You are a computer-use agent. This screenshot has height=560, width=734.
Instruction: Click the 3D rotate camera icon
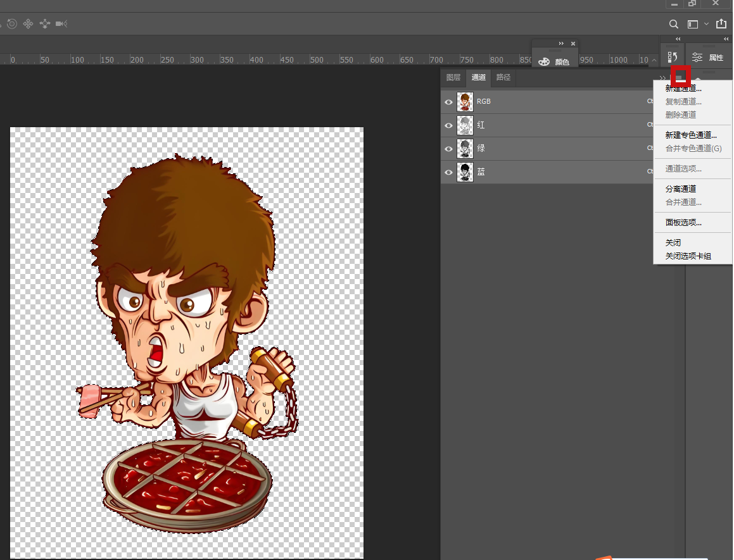(11, 24)
